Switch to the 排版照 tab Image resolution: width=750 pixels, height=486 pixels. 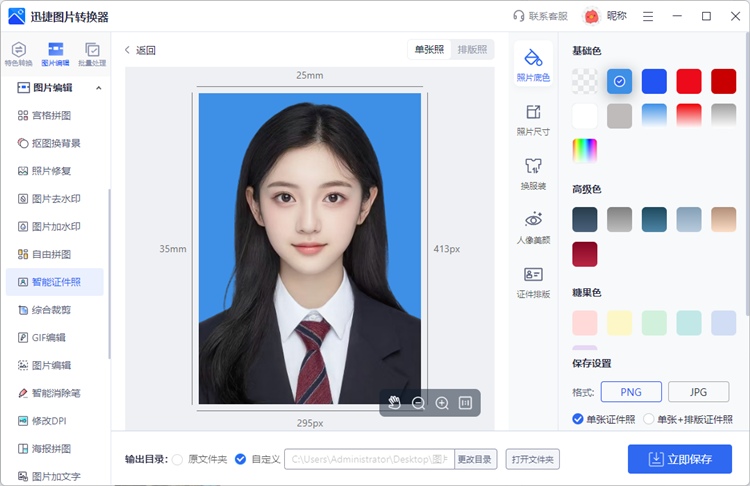click(472, 50)
